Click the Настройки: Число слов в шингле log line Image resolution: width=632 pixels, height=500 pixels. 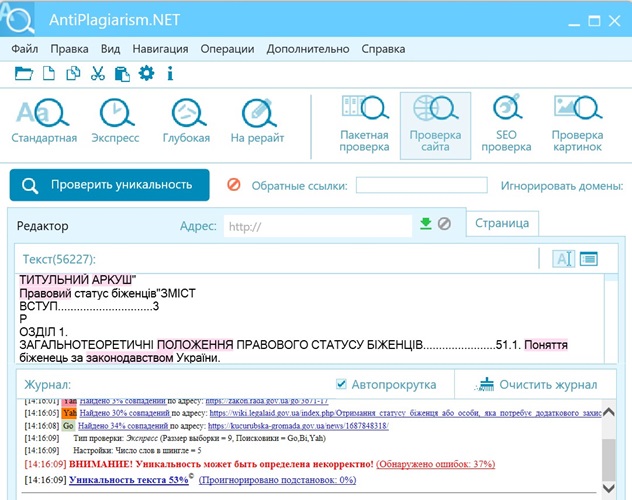tap(137, 450)
